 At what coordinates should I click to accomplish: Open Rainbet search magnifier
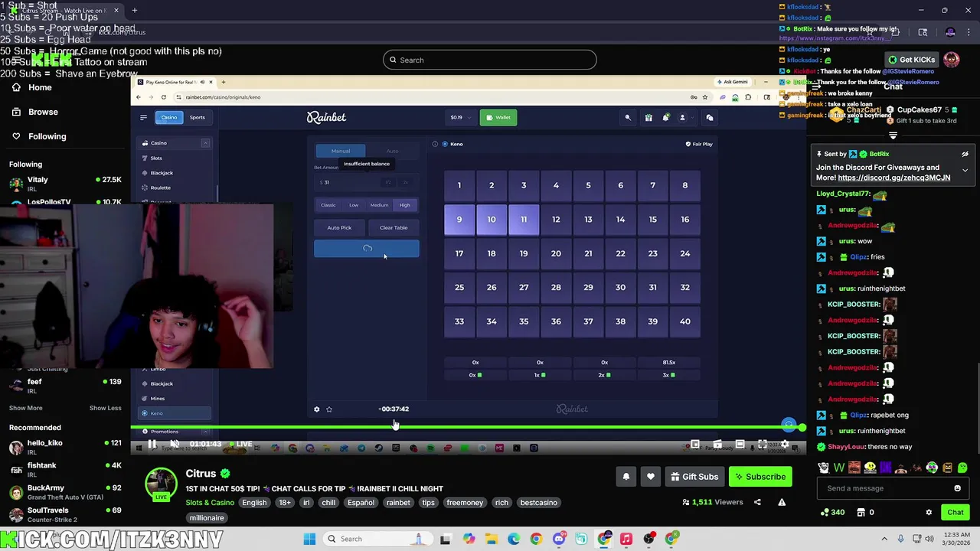[x=628, y=117]
